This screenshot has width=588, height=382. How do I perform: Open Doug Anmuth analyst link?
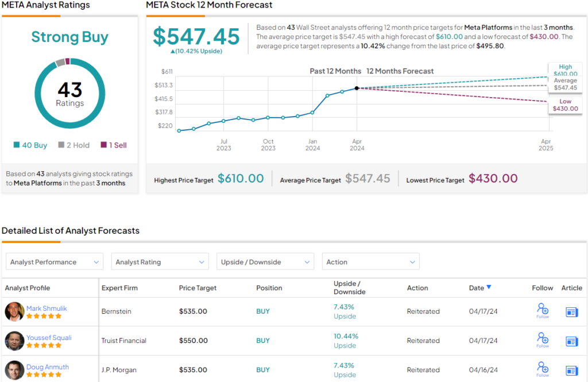[48, 366]
